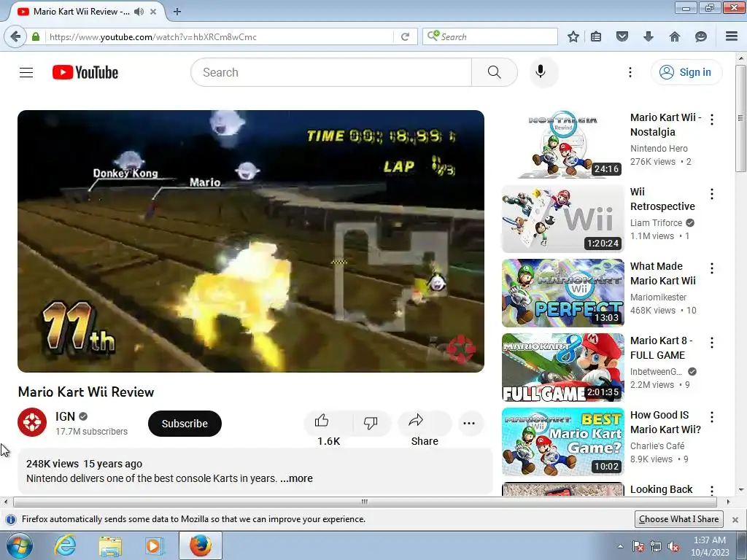
Task: Click the Firefox toolbar Search box
Action: pyautogui.click(x=490, y=36)
